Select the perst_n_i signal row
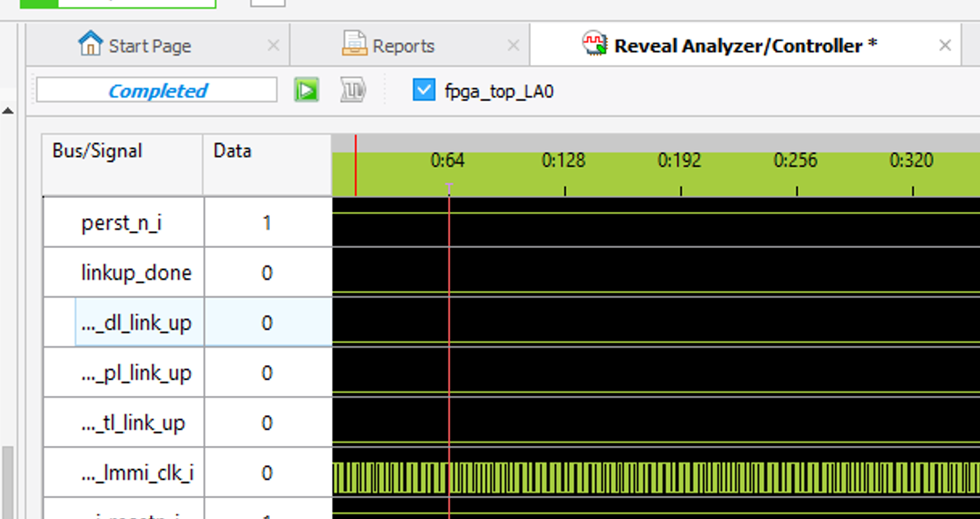980x519 pixels. [124, 223]
